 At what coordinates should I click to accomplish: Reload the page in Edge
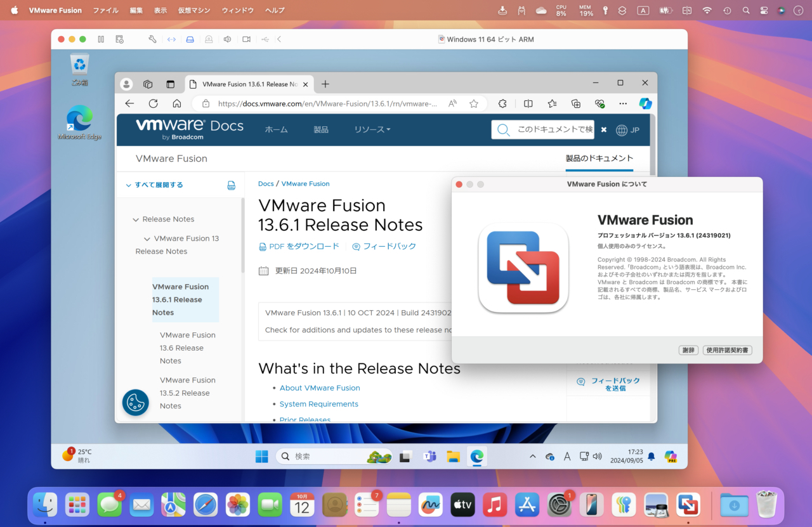pos(153,103)
